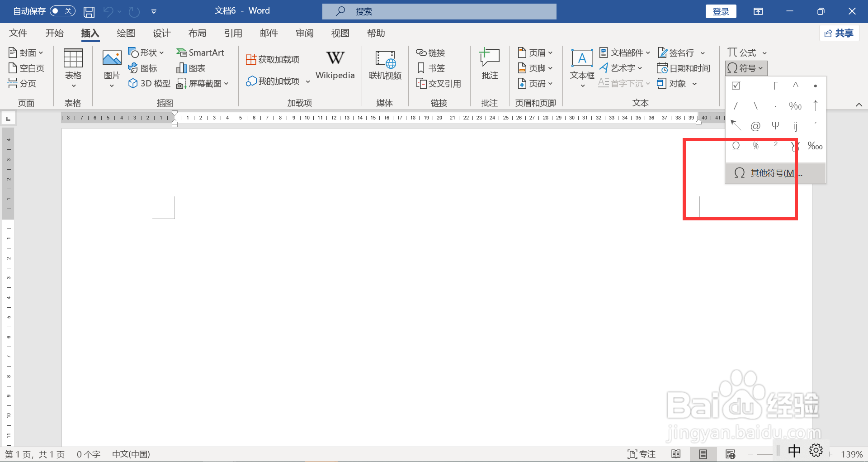Insert 日期和时间 date and time

pyautogui.click(x=684, y=68)
